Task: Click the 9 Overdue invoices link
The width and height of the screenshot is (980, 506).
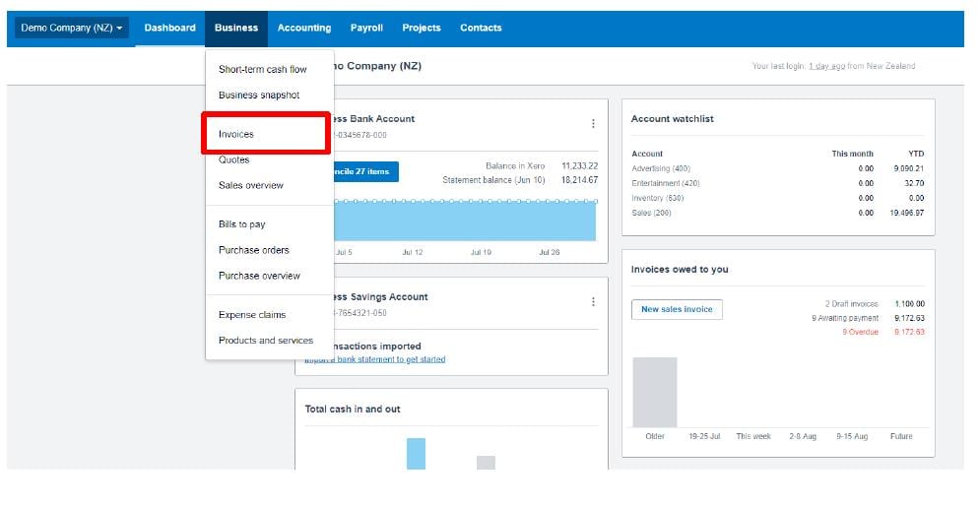Action: [x=859, y=332]
